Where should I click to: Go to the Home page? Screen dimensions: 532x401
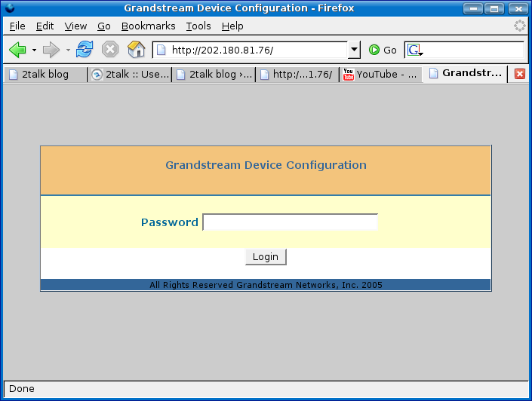pyautogui.click(x=136, y=50)
